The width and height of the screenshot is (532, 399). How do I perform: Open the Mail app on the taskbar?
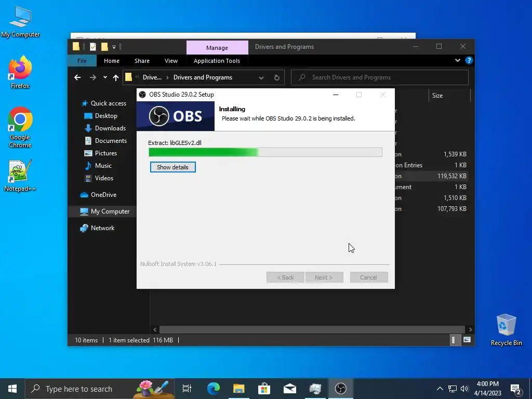coord(290,389)
